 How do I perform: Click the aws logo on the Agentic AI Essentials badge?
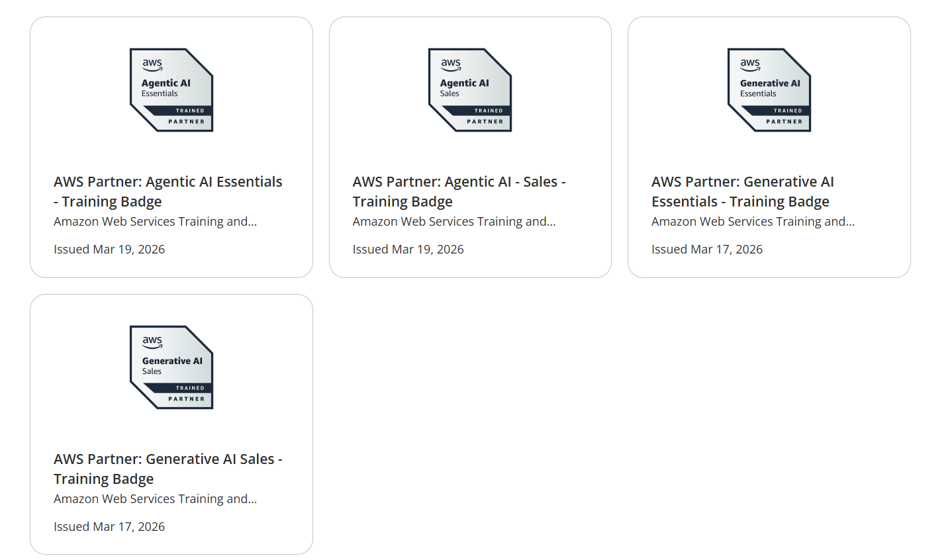tap(152, 65)
